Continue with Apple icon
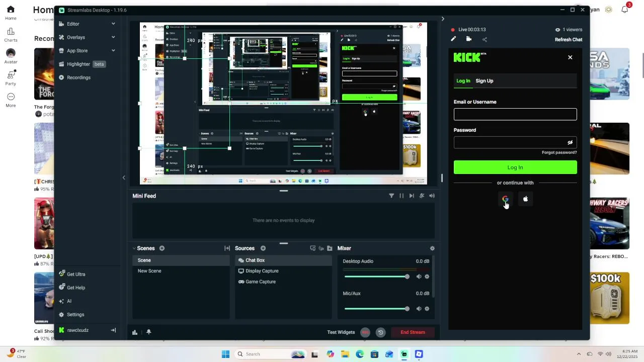This screenshot has width=644, height=362. tap(525, 199)
